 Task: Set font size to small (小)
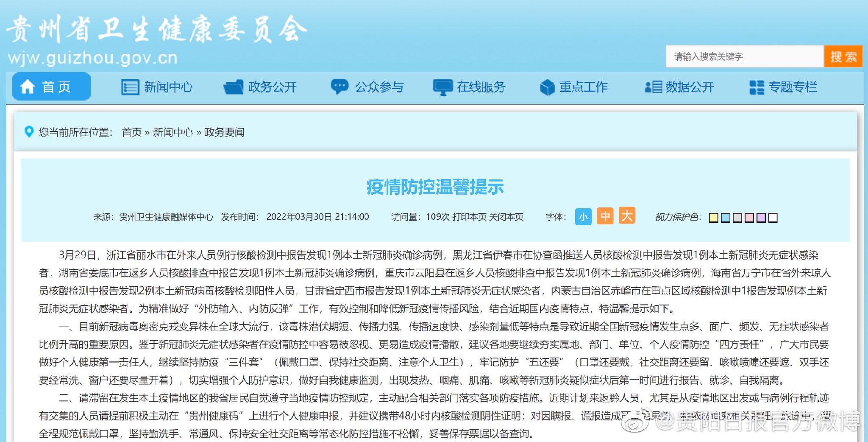point(583,217)
